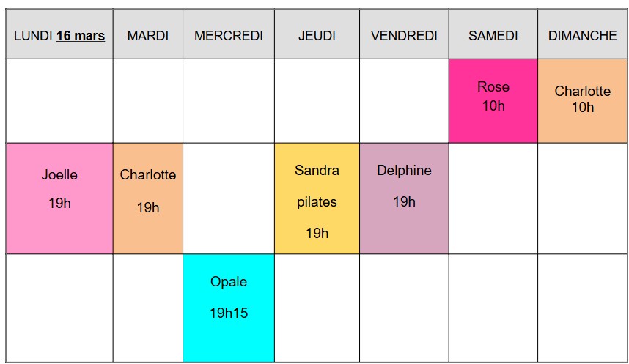
Task: Click the Joelle 19h pink cell
Action: [x=59, y=198]
